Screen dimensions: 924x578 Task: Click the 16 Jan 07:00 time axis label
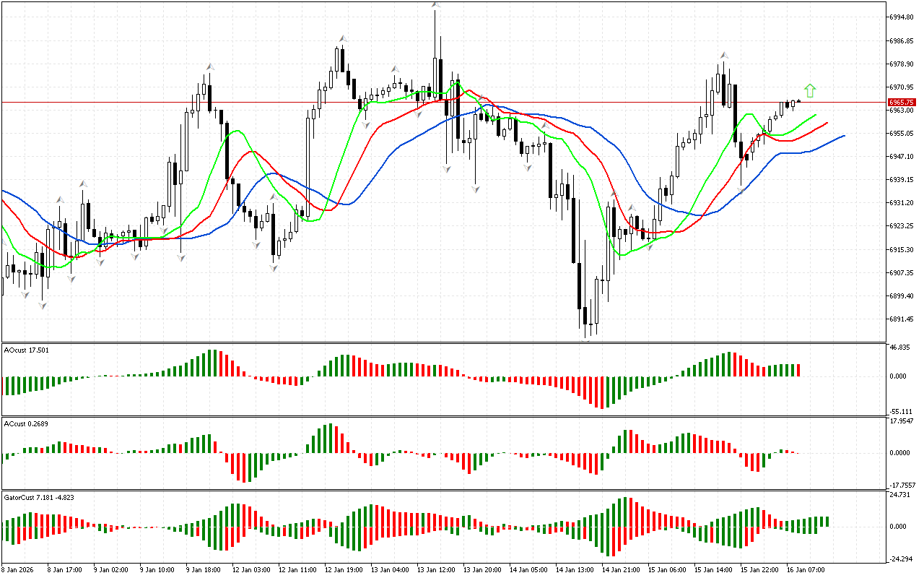tap(807, 570)
